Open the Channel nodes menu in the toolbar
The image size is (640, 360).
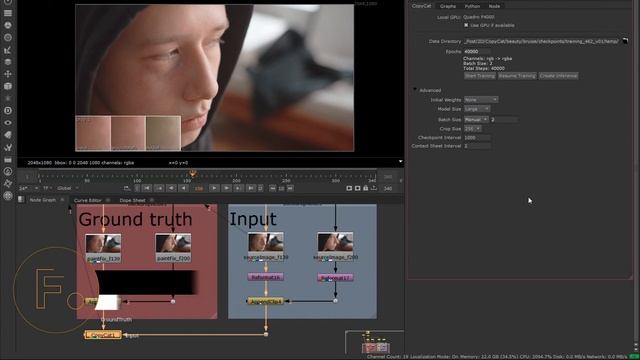coord(8,13)
